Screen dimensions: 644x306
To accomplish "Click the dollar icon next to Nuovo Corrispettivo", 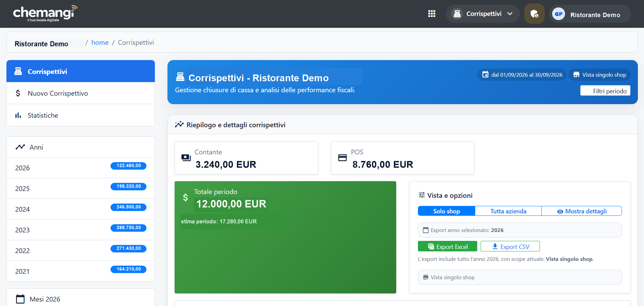I will tap(18, 93).
